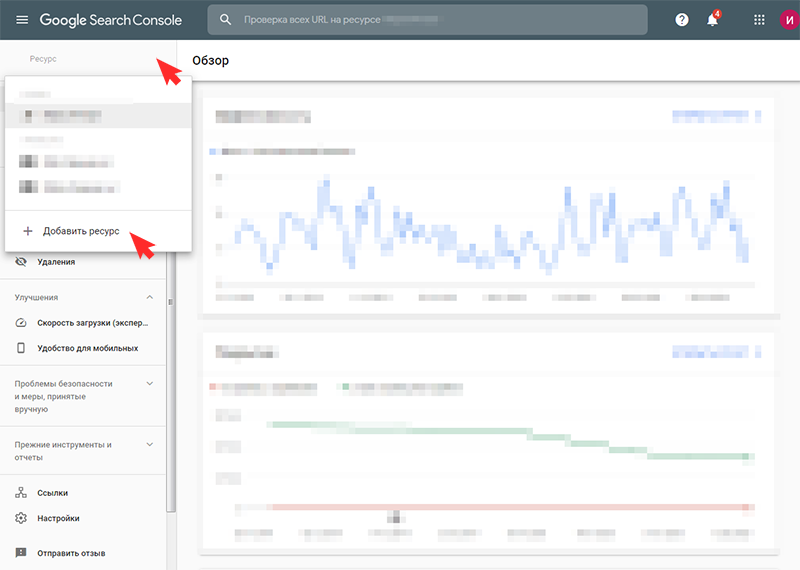Click the feedback speech bubble icon
The width and height of the screenshot is (800, 570).
point(21,553)
